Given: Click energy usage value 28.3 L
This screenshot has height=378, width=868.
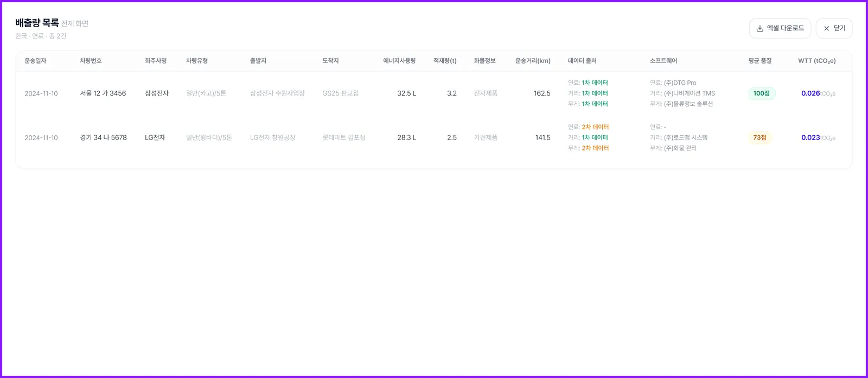Looking at the screenshot, I should tap(406, 138).
